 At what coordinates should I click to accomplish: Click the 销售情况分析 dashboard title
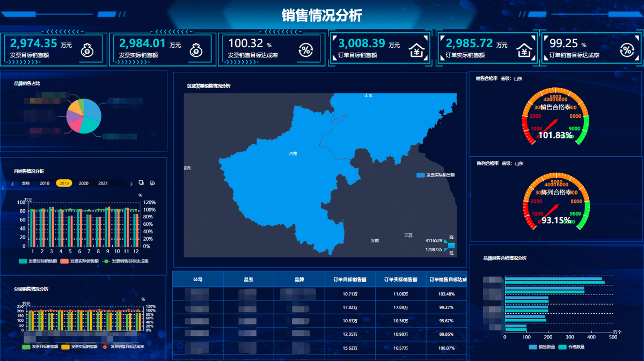(322, 15)
